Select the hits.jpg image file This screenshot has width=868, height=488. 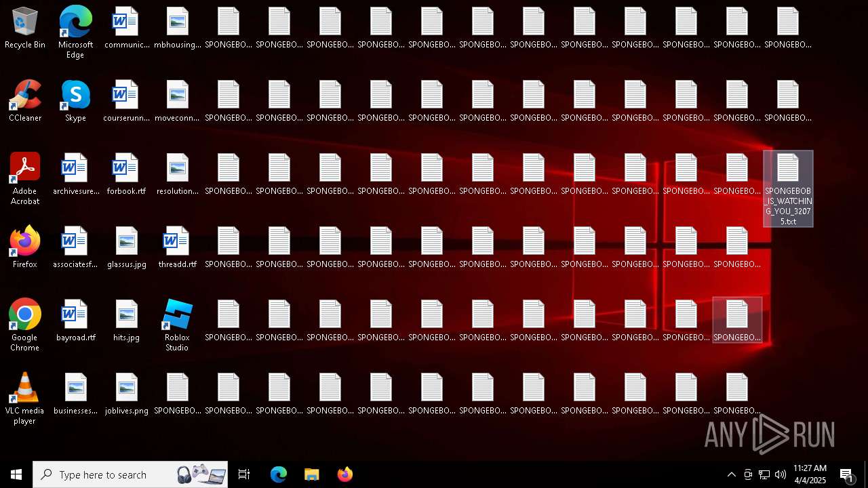pyautogui.click(x=126, y=321)
